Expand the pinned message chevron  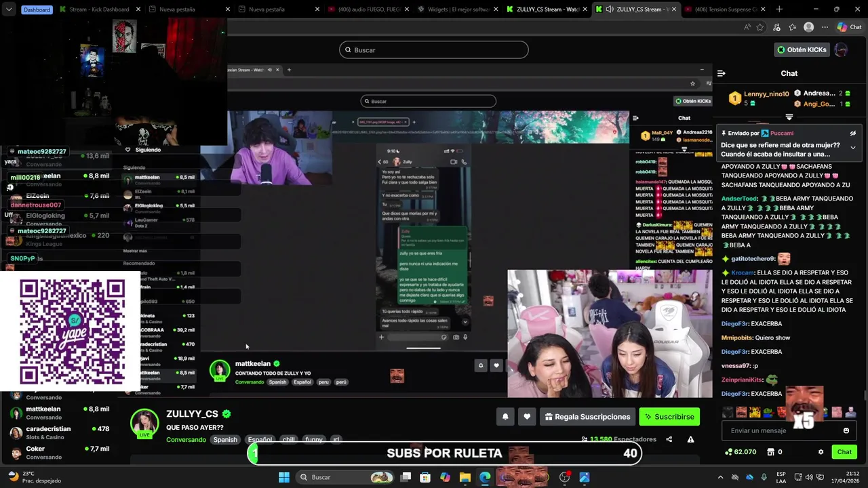(853, 148)
